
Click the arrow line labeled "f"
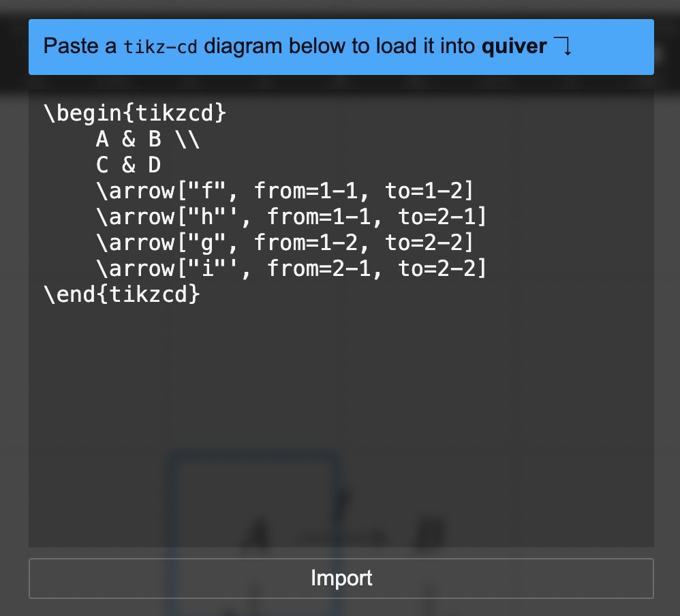click(285, 191)
